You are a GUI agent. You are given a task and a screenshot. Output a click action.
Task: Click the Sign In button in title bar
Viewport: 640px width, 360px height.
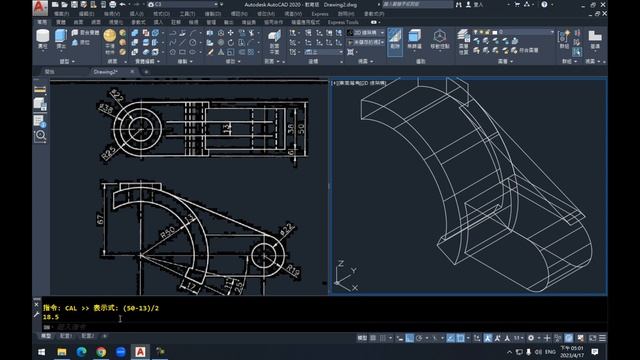coord(475,4)
